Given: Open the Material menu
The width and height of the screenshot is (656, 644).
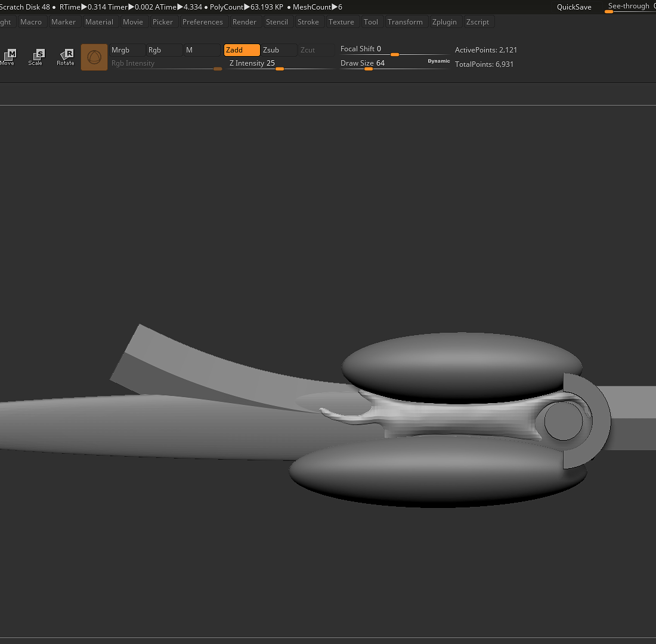Looking at the screenshot, I should (x=99, y=21).
